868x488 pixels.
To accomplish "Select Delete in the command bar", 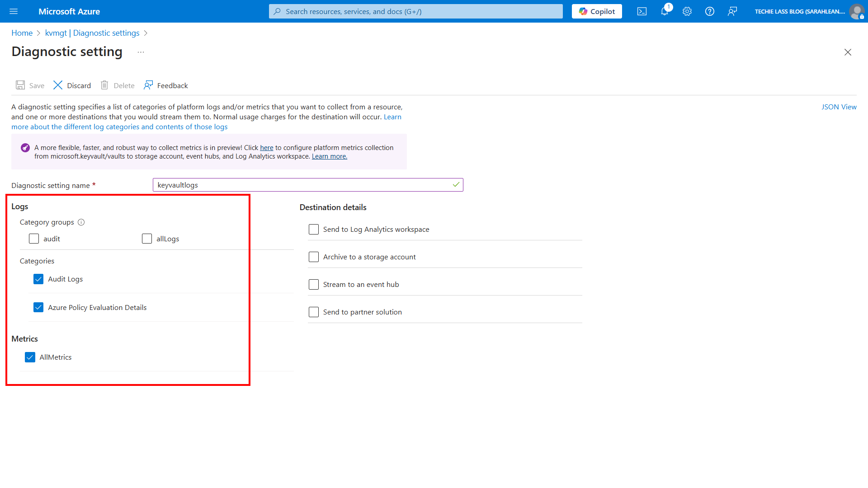I will tap(117, 85).
